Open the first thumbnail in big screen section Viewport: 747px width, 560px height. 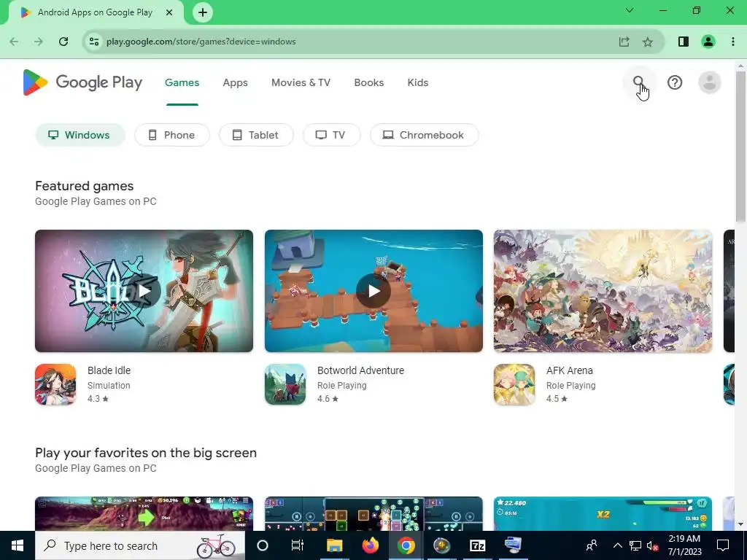coord(144,513)
